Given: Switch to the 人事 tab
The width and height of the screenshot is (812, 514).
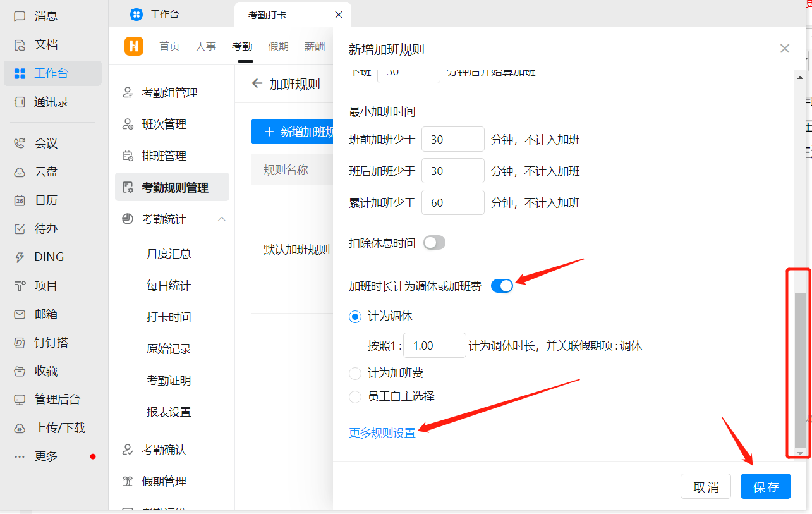Looking at the screenshot, I should tap(205, 46).
